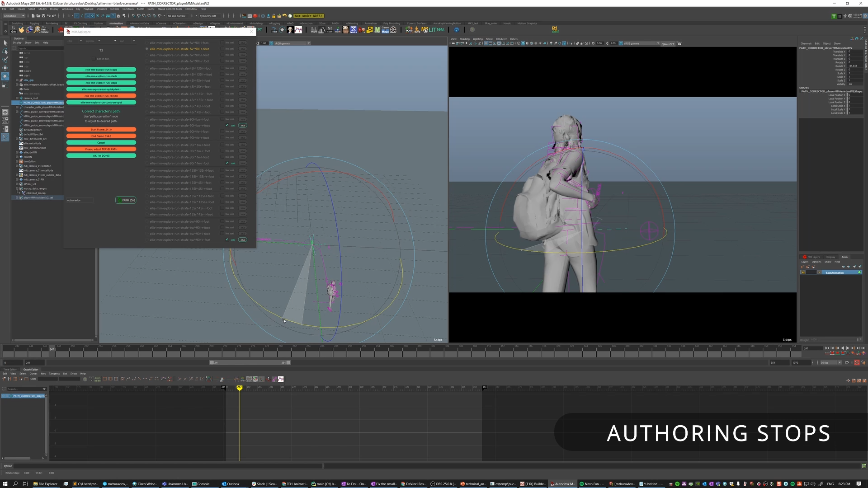This screenshot has height=488, width=868.
Task: Click the playback range slider bar
Action: pyautogui.click(x=250, y=362)
